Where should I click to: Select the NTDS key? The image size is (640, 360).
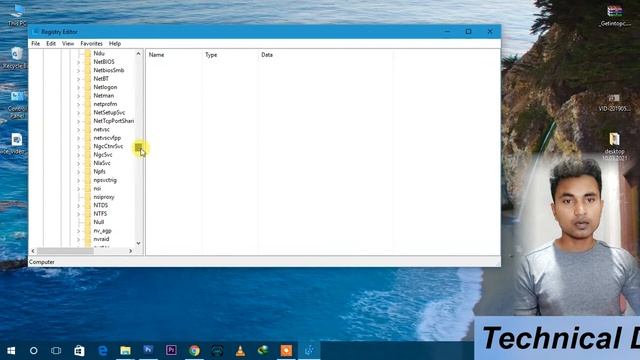pos(100,205)
